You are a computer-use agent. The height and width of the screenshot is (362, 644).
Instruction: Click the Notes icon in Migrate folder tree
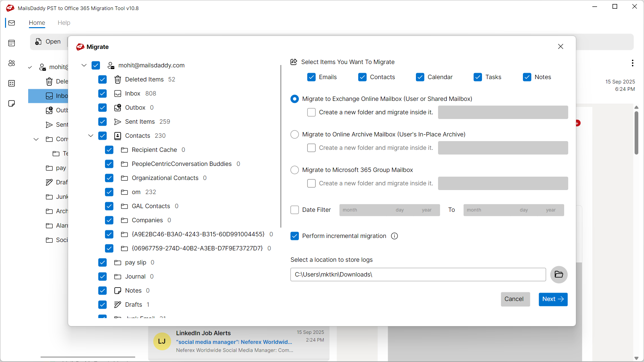[x=117, y=291]
